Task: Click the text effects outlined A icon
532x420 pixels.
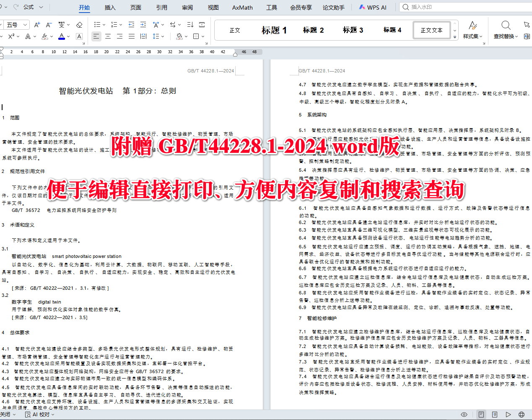Action: [x=28, y=36]
